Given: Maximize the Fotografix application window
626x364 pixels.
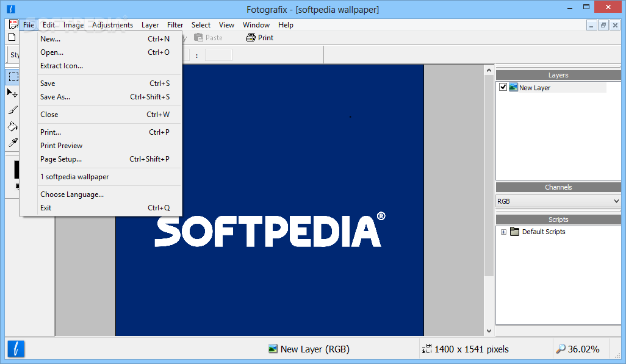Looking at the screenshot, I should 586,7.
